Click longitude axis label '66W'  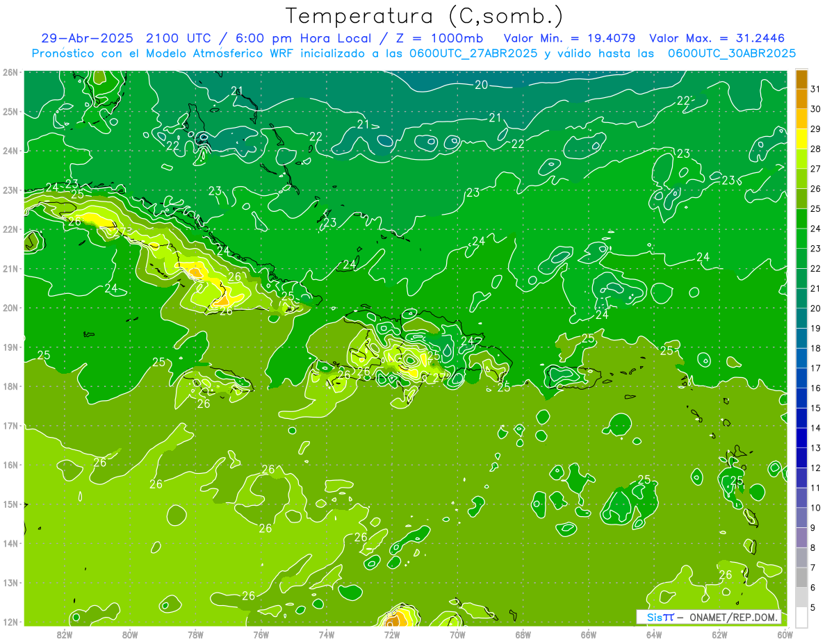(x=588, y=634)
